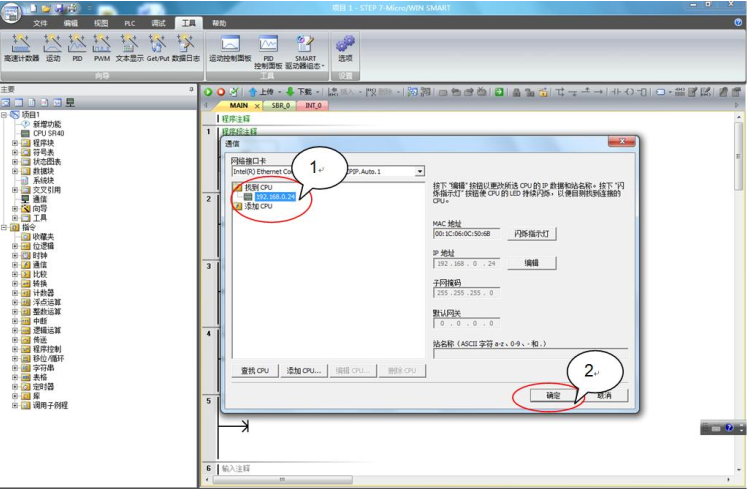This screenshot has width=747, height=489.
Task: Select the System Block (系统块) node
Action: [x=43, y=180]
